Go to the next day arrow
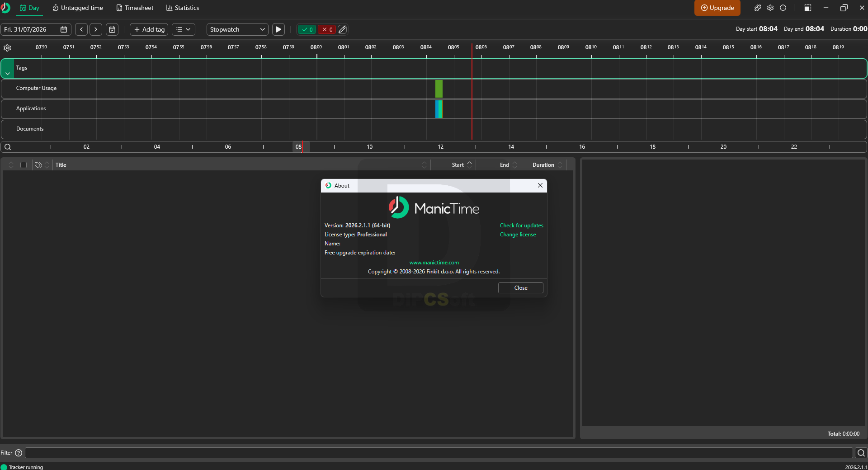 (96, 29)
